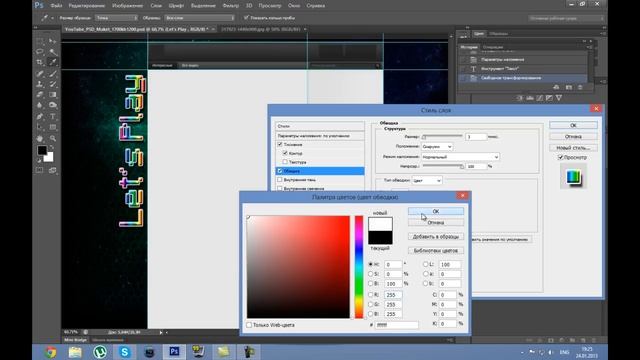Select the R red radio button
The height and width of the screenshot is (360, 640).
click(x=371, y=294)
